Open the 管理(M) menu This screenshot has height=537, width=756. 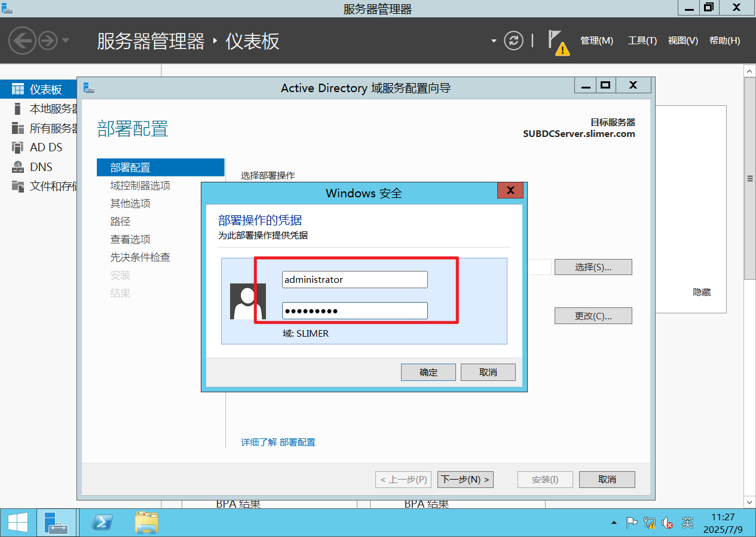point(596,41)
